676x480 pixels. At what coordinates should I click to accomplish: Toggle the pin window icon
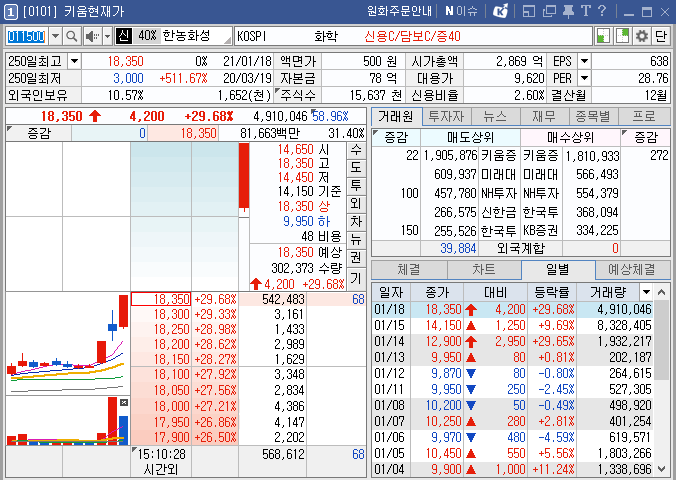(x=568, y=11)
